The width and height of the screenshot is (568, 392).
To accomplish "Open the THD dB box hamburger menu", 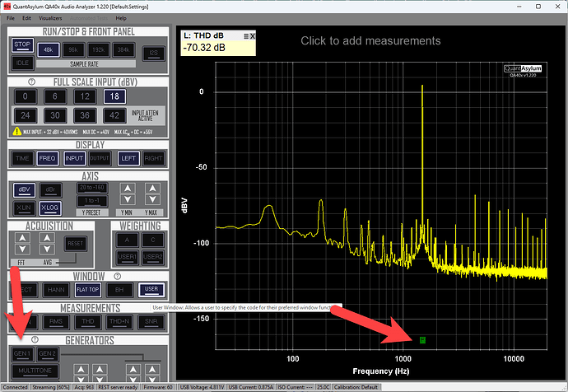I will click(x=244, y=37).
